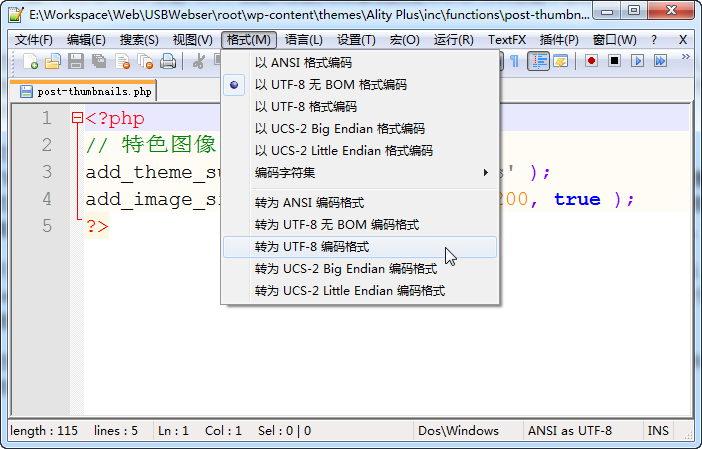Click the Open file folder icon
The height and width of the screenshot is (449, 702).
pos(52,62)
